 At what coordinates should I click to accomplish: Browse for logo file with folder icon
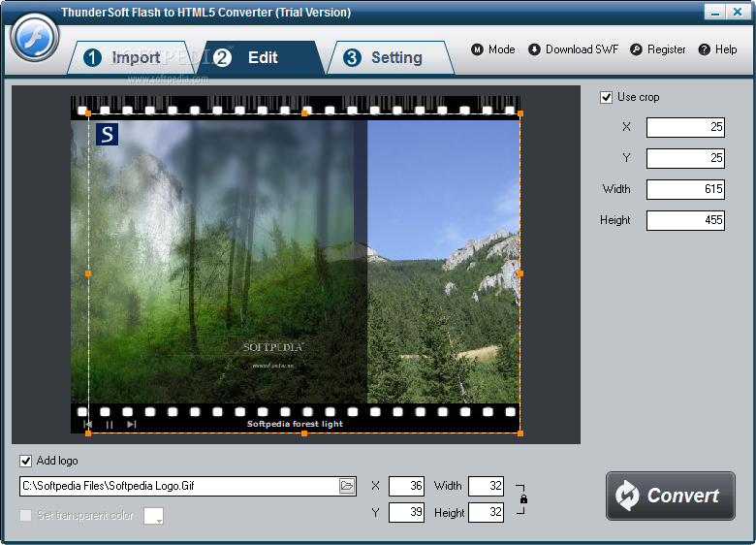click(347, 486)
